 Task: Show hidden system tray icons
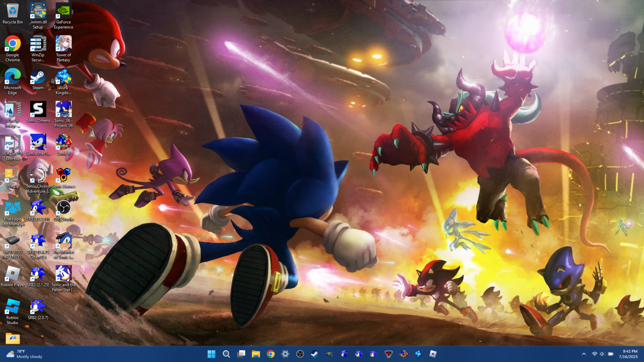584,354
